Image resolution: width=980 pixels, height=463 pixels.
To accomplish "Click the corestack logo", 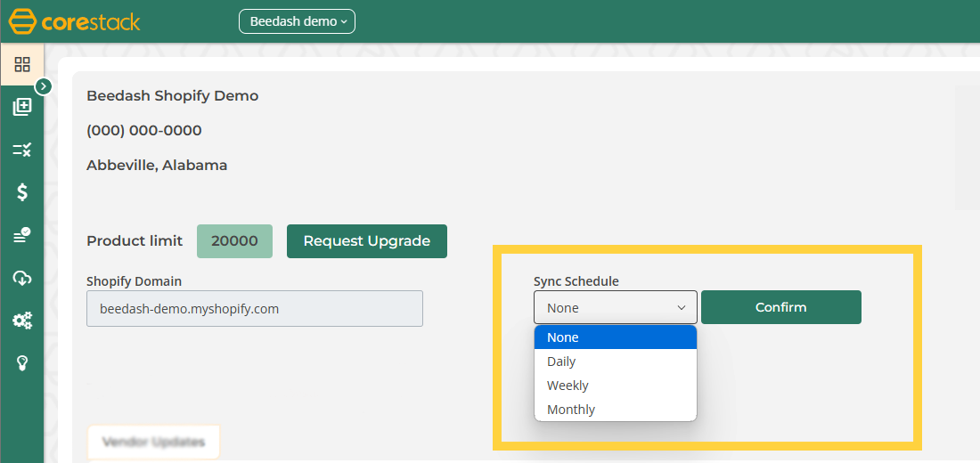I will coord(74,21).
